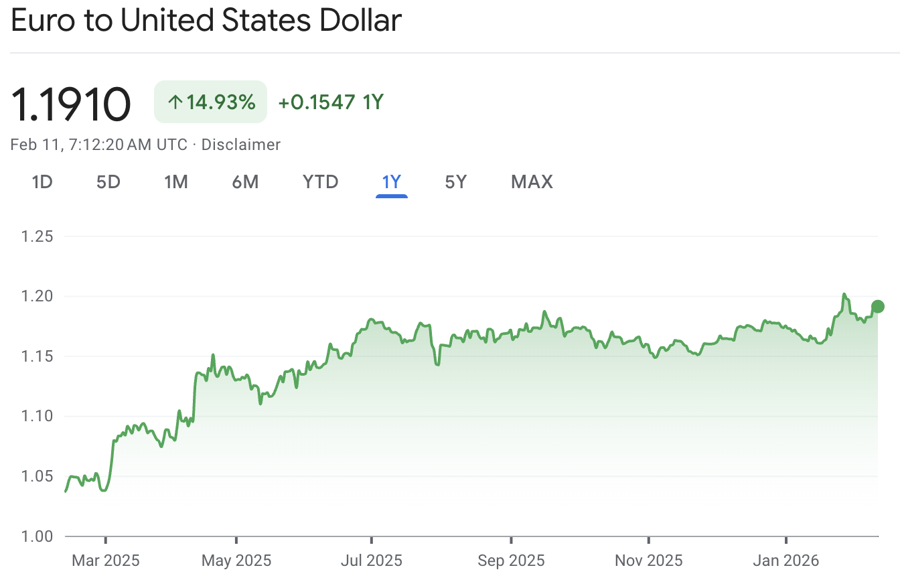Switch to the 5D chart view

(108, 181)
